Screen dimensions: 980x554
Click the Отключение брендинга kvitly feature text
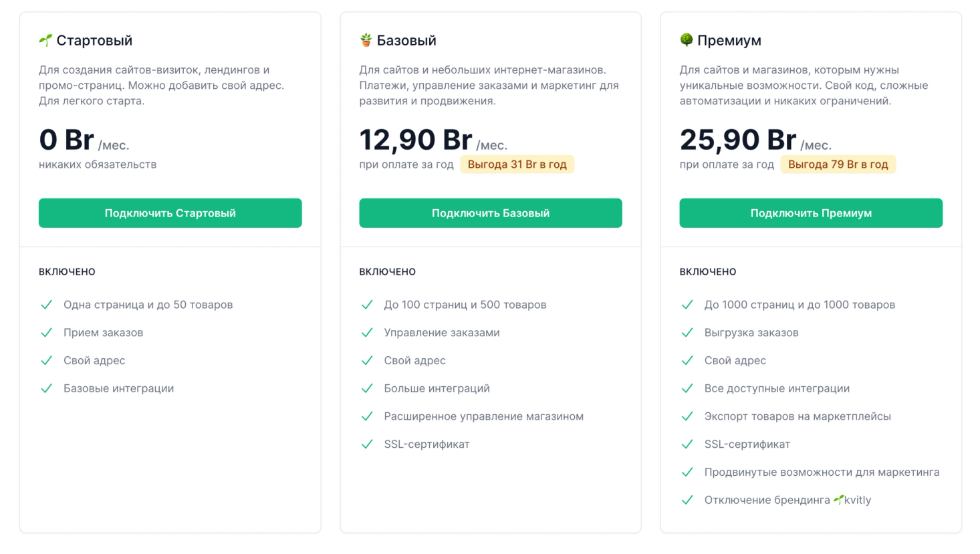pos(787,500)
